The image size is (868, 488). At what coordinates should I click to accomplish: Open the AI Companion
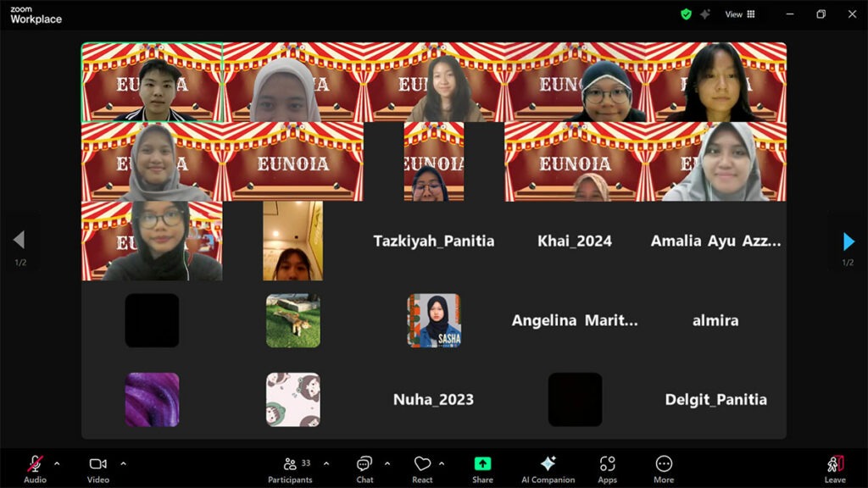[x=548, y=467]
